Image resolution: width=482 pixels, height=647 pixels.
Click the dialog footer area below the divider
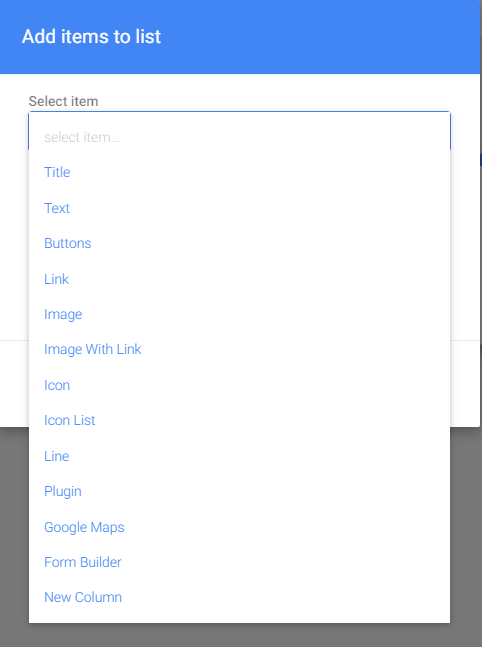point(465,384)
